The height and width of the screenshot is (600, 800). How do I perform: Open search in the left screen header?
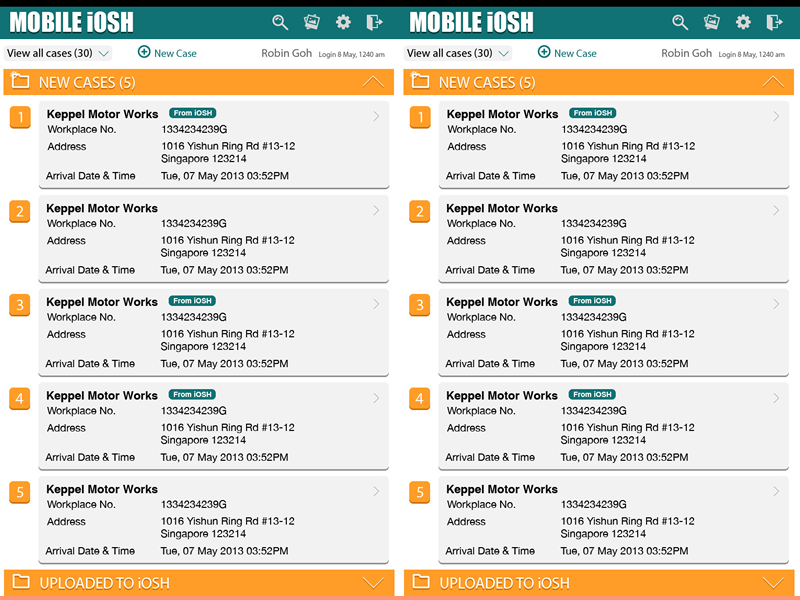click(280, 22)
